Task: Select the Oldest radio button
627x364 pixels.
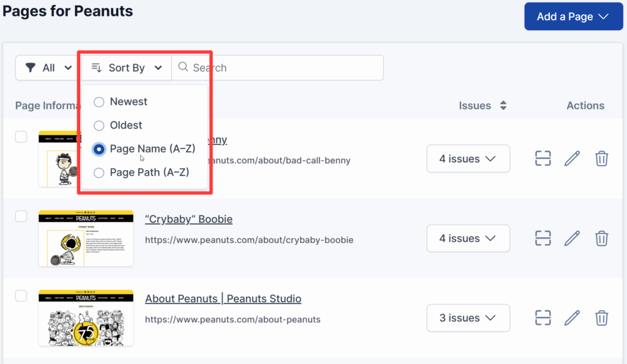Action: [99, 125]
